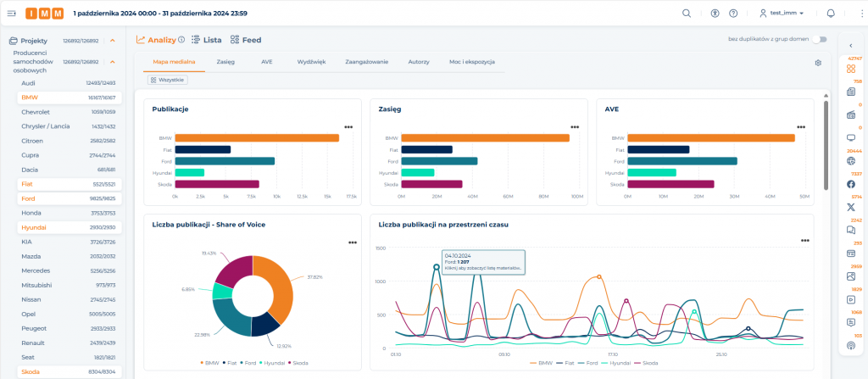Open the Feed view
Viewport: 868px width, 379px height.
[245, 40]
